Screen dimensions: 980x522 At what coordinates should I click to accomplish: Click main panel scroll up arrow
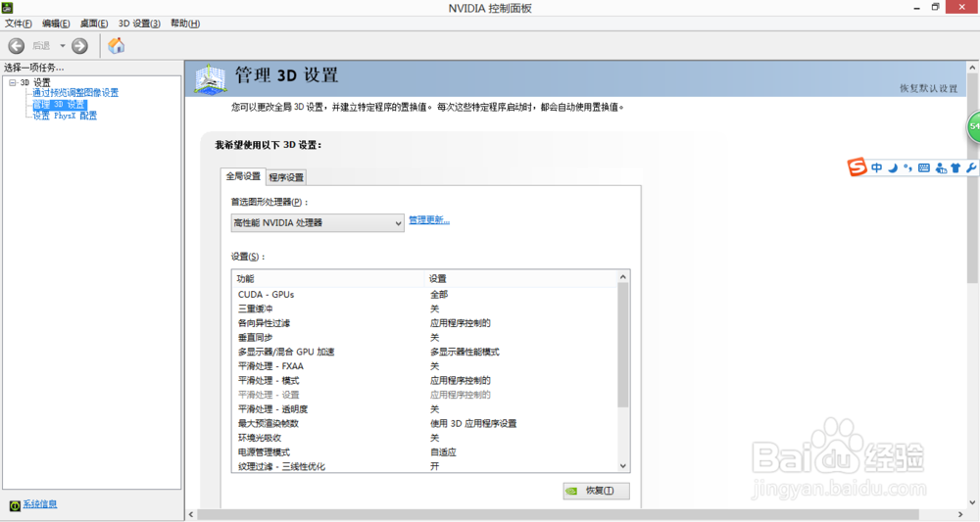tap(972, 67)
